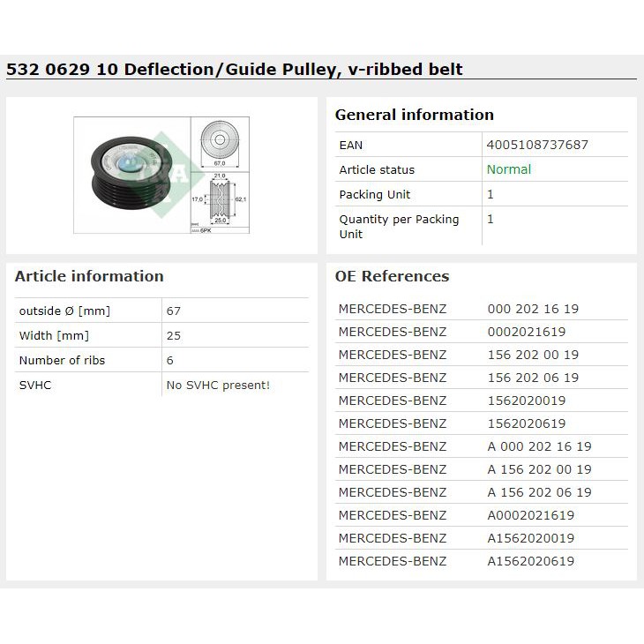Select OE reference '1562020619'
The width and height of the screenshot is (644, 644).
coord(527,423)
